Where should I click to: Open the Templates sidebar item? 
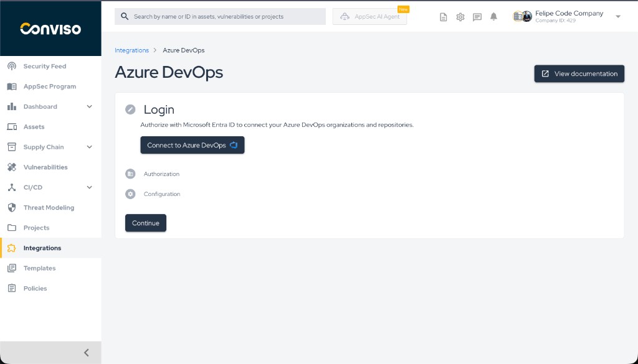click(40, 268)
